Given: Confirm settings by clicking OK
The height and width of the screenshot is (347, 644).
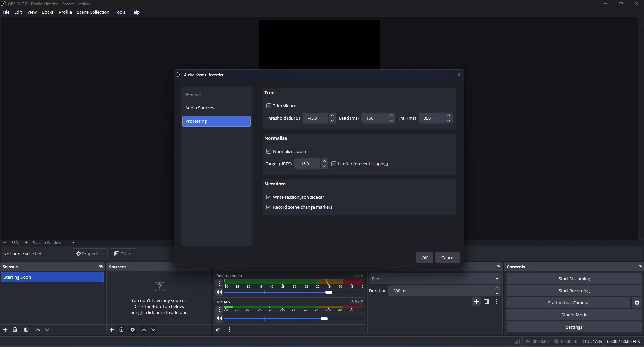Looking at the screenshot, I should (x=424, y=257).
